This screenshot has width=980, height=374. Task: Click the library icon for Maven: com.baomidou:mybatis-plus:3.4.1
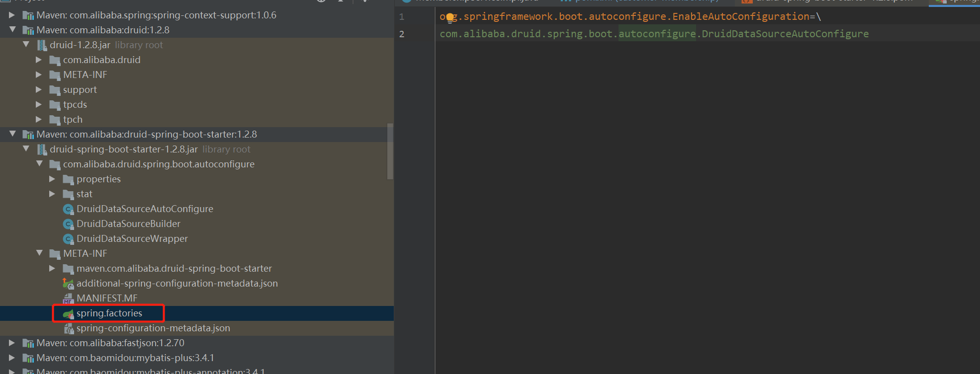coord(28,358)
